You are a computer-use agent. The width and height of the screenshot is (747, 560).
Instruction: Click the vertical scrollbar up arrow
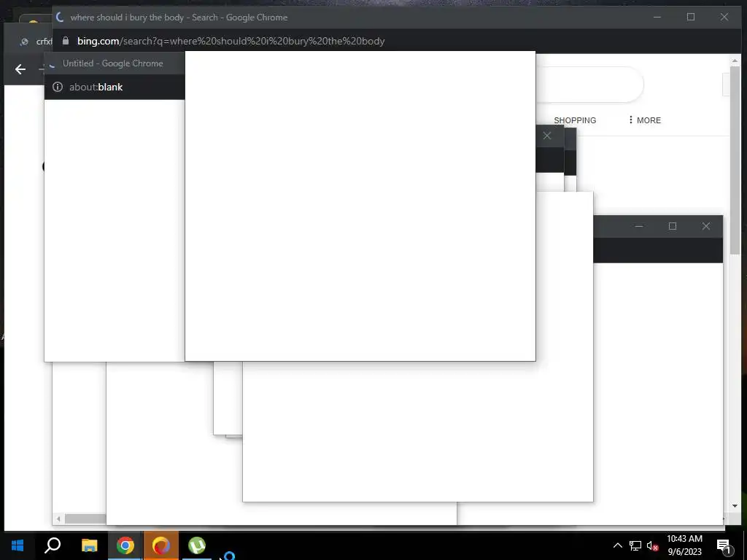[735, 60]
